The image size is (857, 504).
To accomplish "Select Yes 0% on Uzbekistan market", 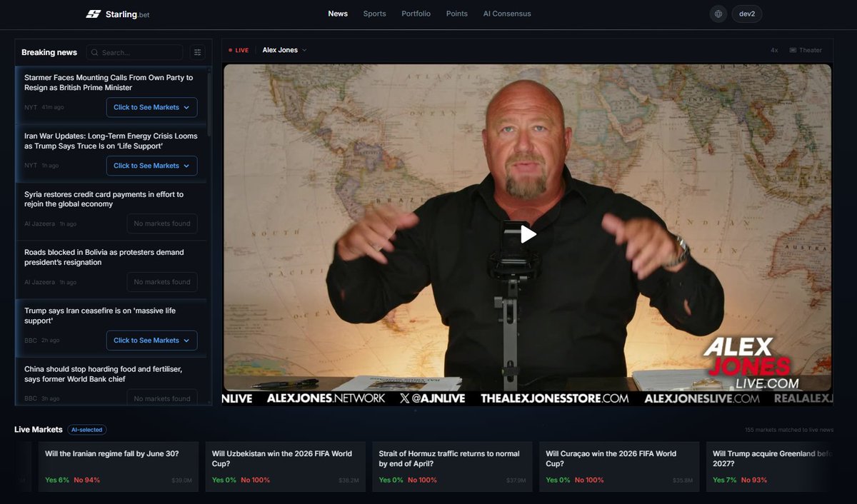I will click(224, 480).
